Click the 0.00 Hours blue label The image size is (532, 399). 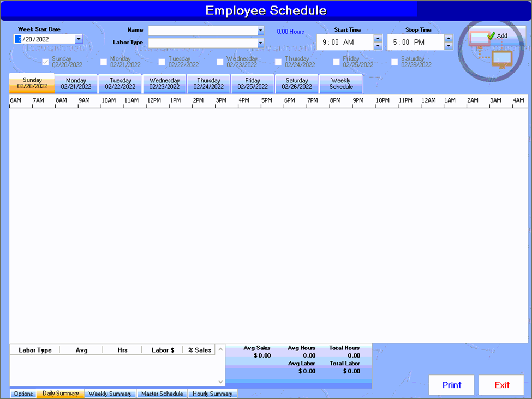click(290, 32)
